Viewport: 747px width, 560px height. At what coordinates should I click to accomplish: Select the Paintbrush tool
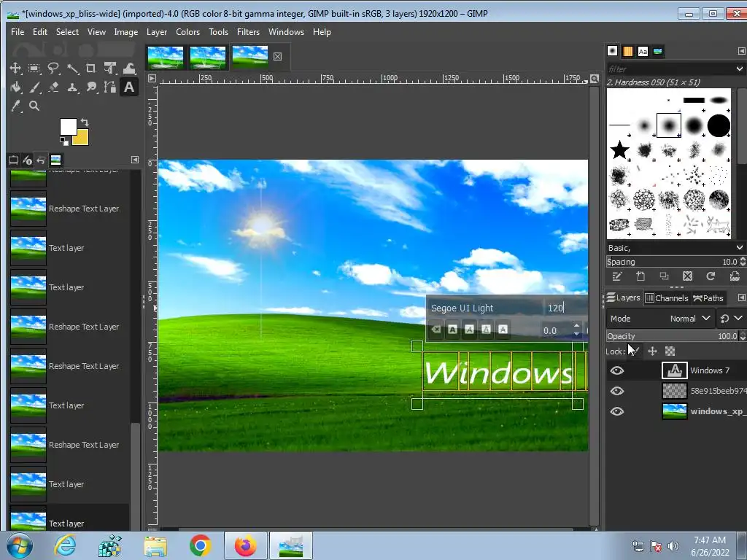click(x=34, y=87)
